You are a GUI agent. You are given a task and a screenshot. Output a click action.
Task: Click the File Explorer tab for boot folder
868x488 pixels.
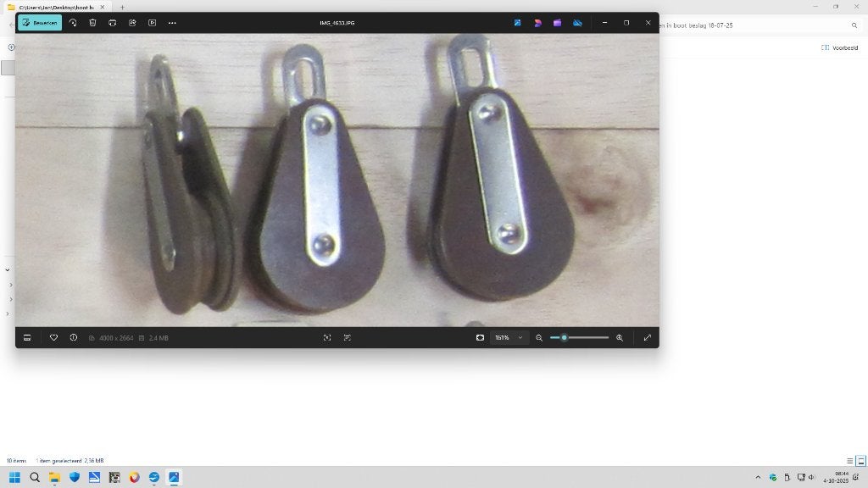click(55, 7)
